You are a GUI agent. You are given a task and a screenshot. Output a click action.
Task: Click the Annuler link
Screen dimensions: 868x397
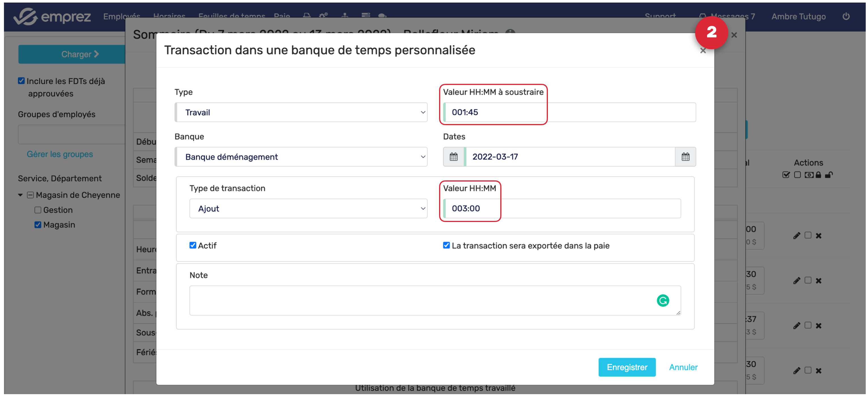click(683, 367)
